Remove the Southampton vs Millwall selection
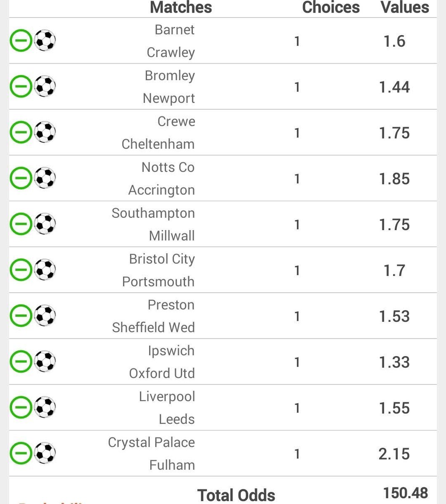The width and height of the screenshot is (446, 504). pos(21,224)
